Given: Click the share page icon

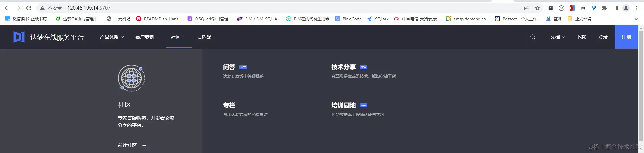Looking at the screenshot, I should coord(527,8).
